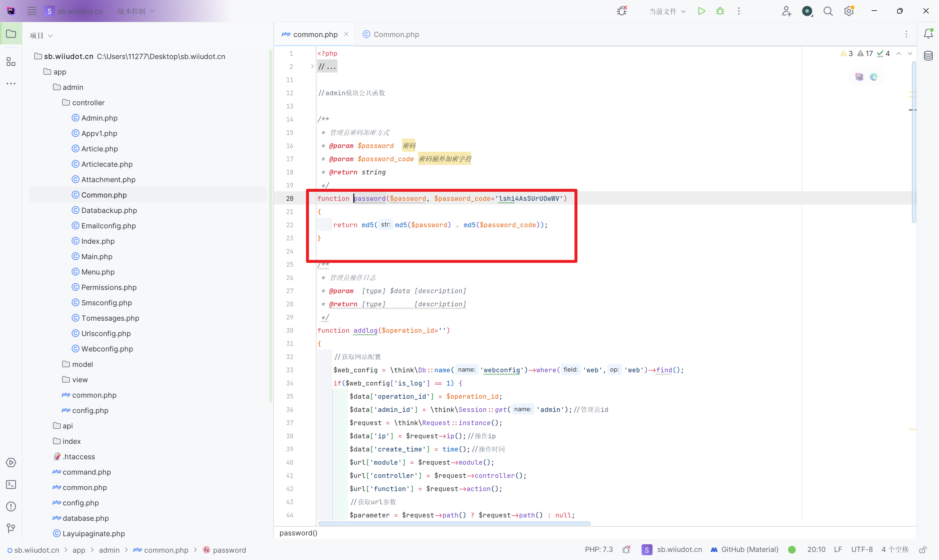Expand the model folder
Screen dimensions: 939x560
click(56, 364)
